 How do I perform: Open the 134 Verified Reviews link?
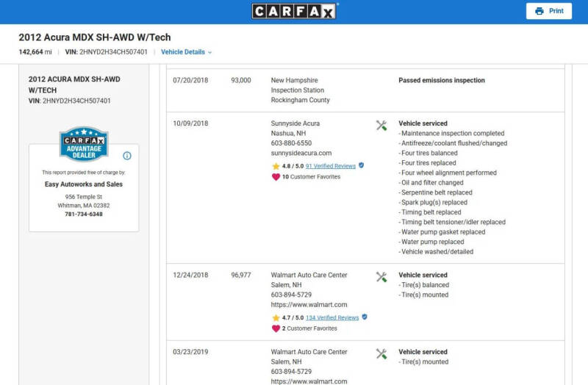(x=332, y=317)
